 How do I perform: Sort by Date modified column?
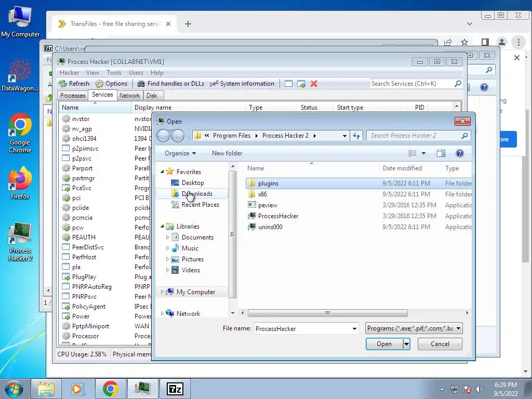(x=402, y=168)
